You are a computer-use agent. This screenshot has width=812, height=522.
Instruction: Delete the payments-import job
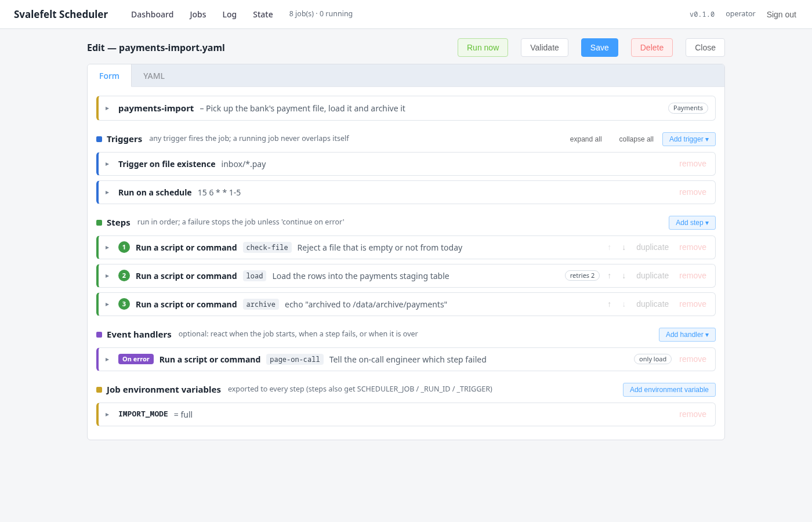pyautogui.click(x=652, y=48)
